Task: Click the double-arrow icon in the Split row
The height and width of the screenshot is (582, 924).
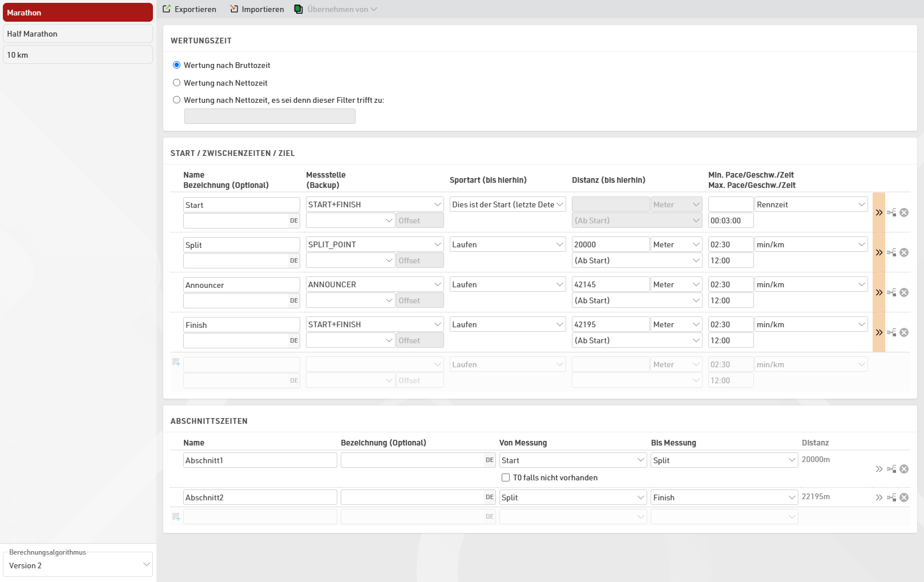Action: coord(879,252)
